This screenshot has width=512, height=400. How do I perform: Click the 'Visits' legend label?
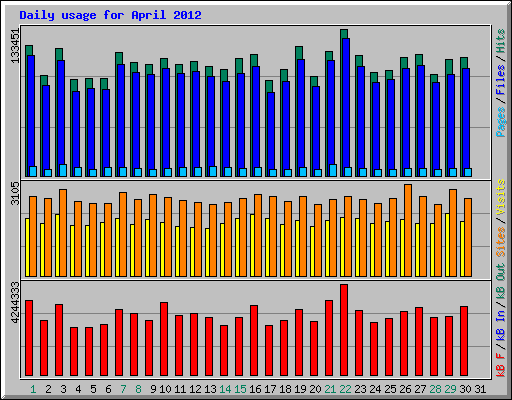pyautogui.click(x=501, y=197)
